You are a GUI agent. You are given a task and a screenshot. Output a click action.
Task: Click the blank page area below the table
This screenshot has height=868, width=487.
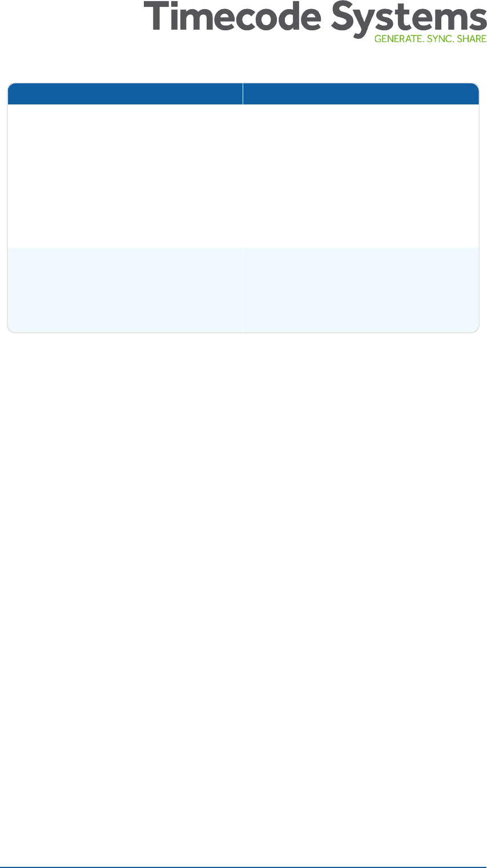pos(243,571)
